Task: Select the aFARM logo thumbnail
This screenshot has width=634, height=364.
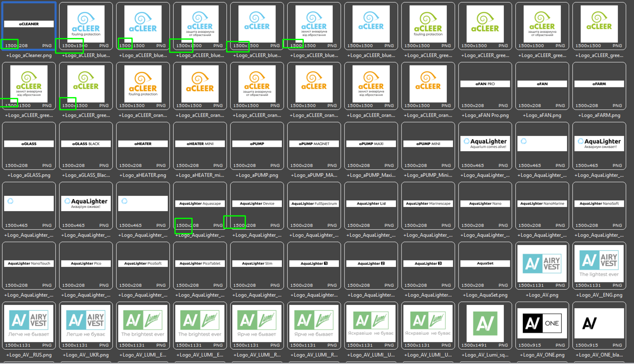Action: tap(599, 86)
